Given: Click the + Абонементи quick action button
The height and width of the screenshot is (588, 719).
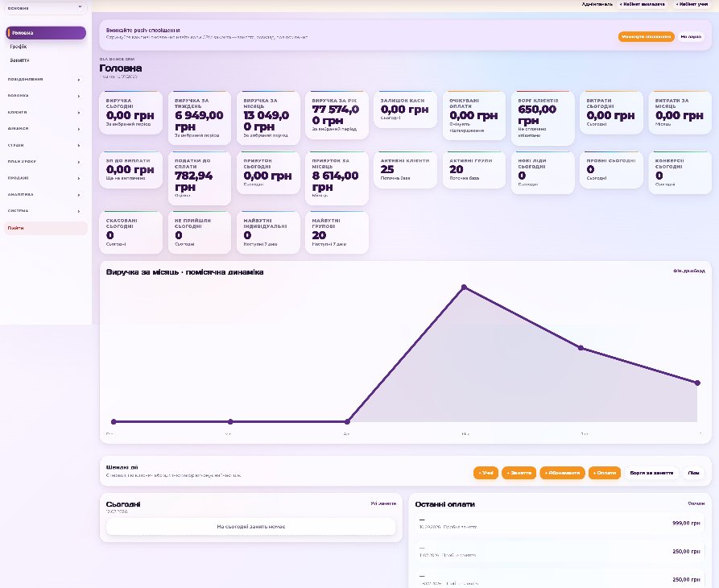Looking at the screenshot, I should pyautogui.click(x=562, y=473).
